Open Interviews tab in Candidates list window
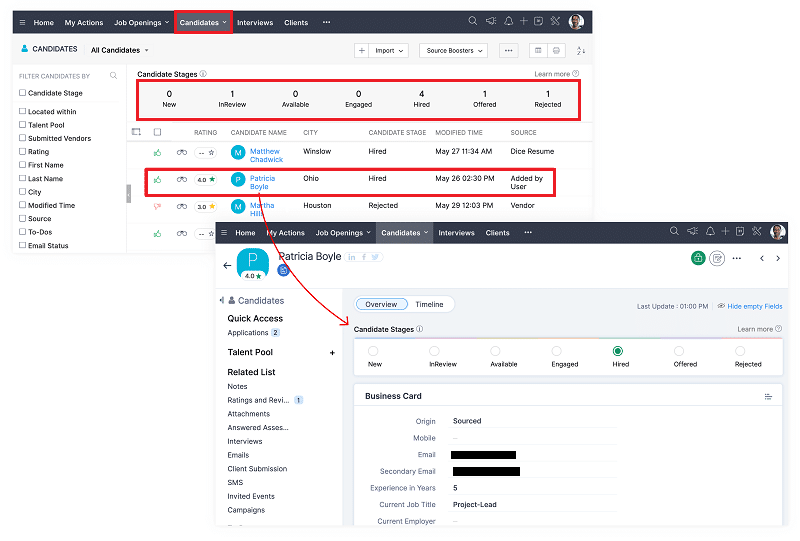 click(255, 22)
